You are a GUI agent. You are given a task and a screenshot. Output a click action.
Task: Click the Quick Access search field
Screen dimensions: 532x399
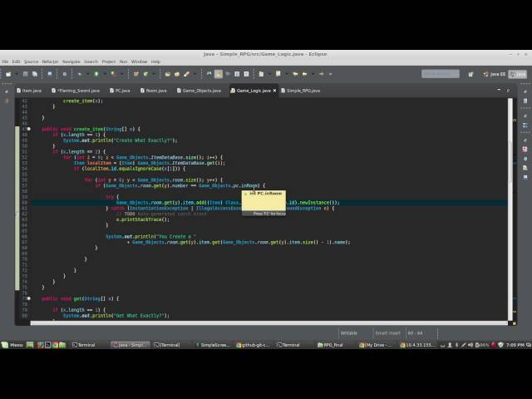[x=441, y=74]
